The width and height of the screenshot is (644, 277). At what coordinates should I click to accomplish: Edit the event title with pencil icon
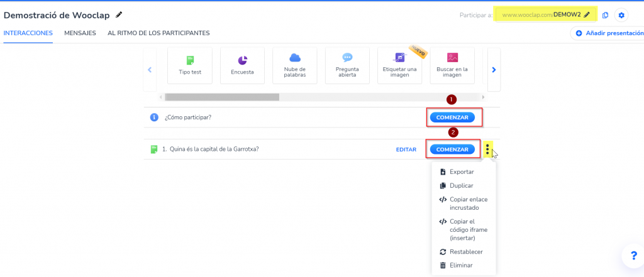[119, 15]
